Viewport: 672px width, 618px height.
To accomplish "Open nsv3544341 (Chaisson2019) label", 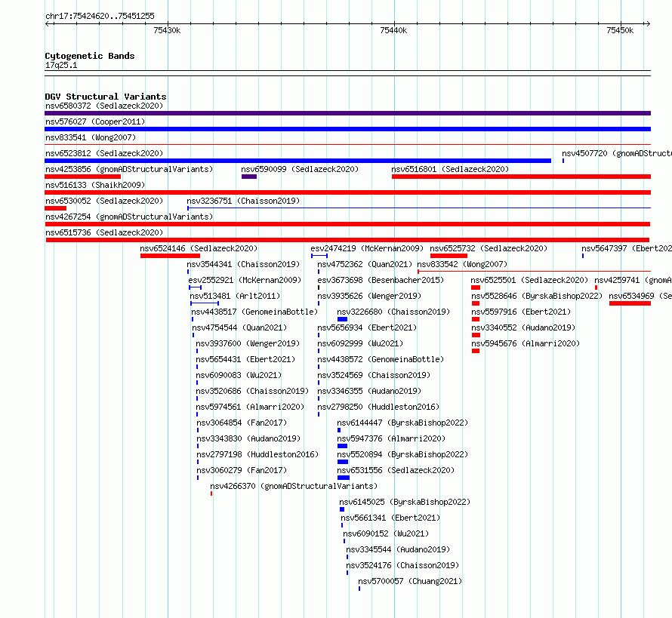I will tap(243, 264).
